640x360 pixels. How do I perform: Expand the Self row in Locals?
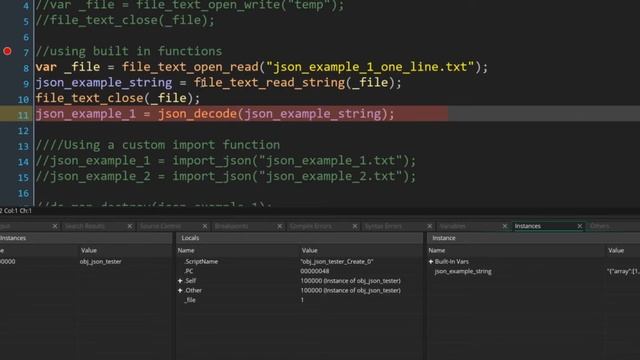pos(180,281)
